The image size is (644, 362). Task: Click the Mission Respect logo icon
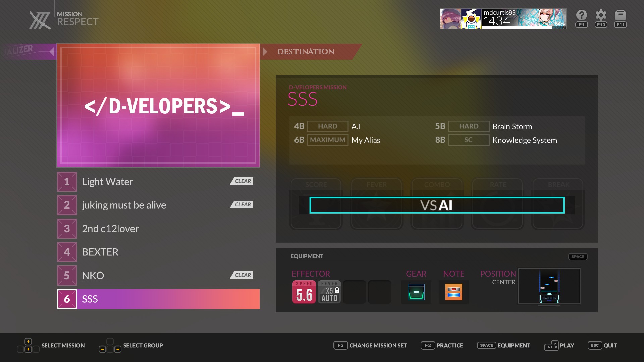click(x=40, y=20)
